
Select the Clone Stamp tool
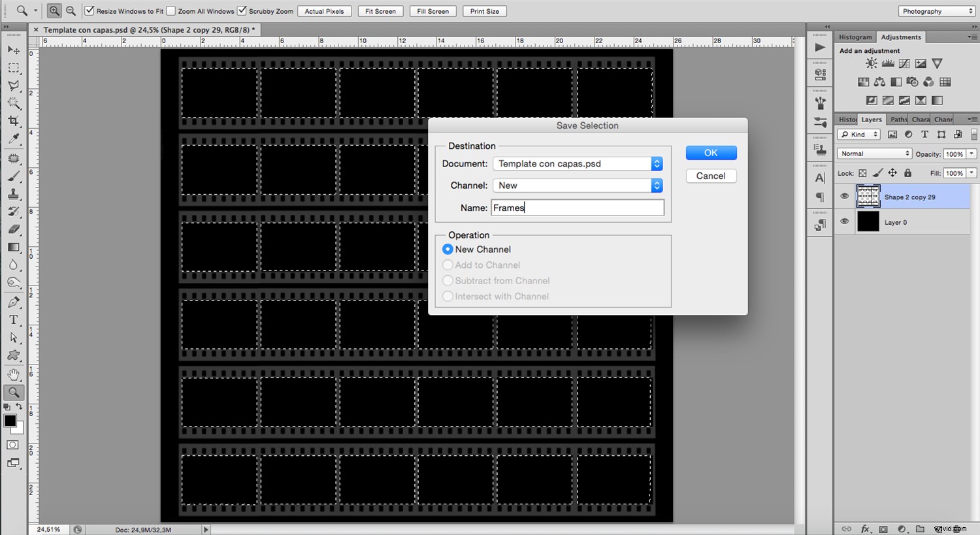[13, 194]
